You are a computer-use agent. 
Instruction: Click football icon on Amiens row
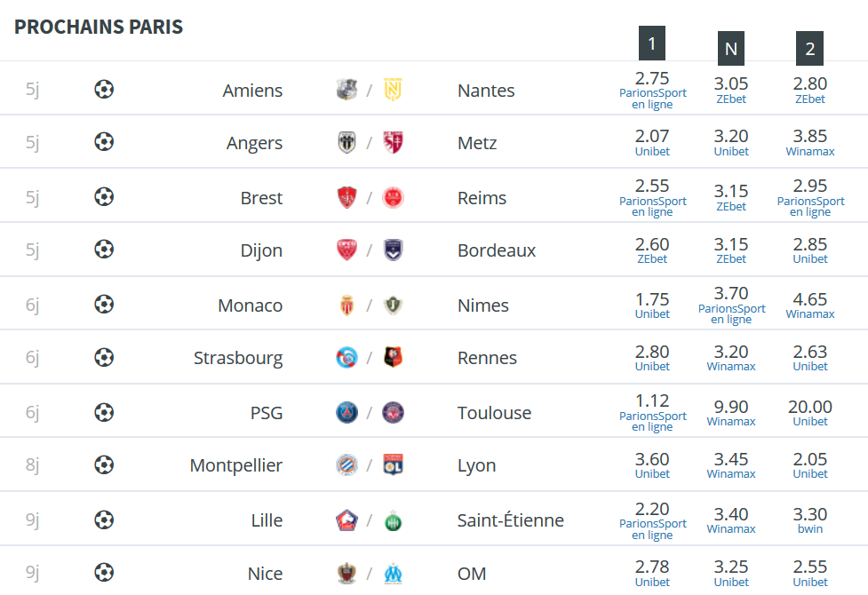(x=104, y=89)
